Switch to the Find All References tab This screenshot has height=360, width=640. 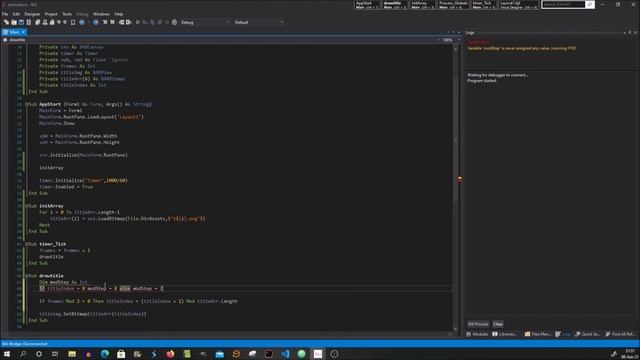coord(620,334)
